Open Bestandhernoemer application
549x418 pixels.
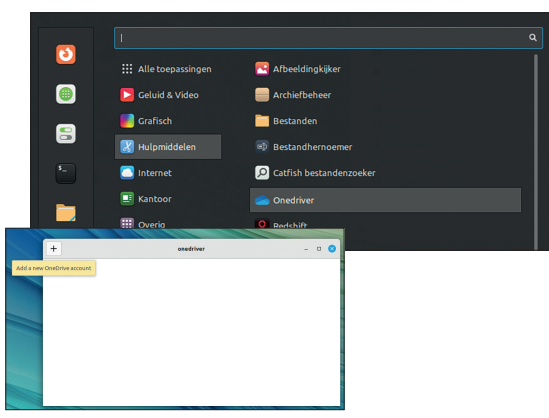[303, 147]
